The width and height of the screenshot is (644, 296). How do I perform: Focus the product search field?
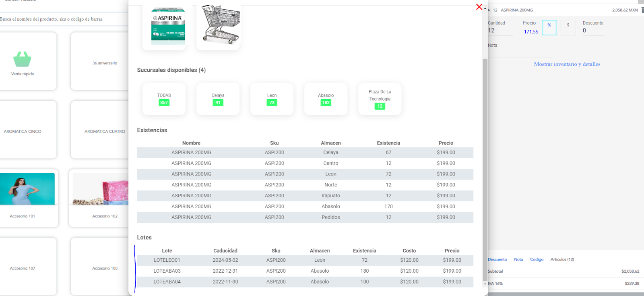[64, 19]
